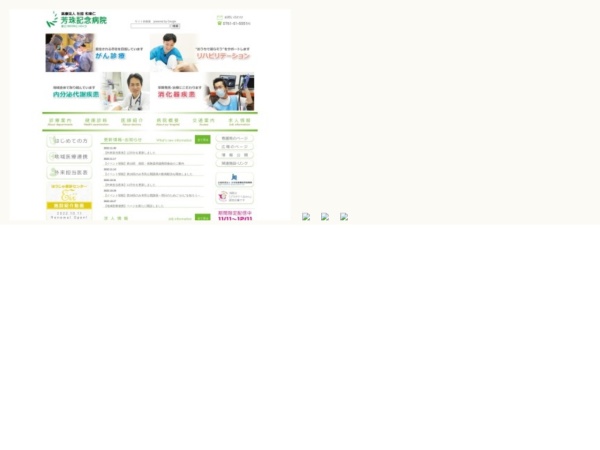Click the 検索 search button

pos(175,26)
